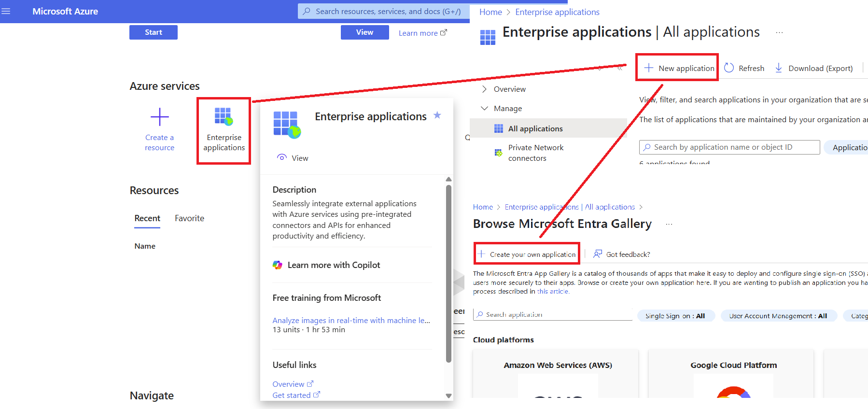Screen dimensions: 868x409
Task: Click New application
Action: [x=679, y=68]
